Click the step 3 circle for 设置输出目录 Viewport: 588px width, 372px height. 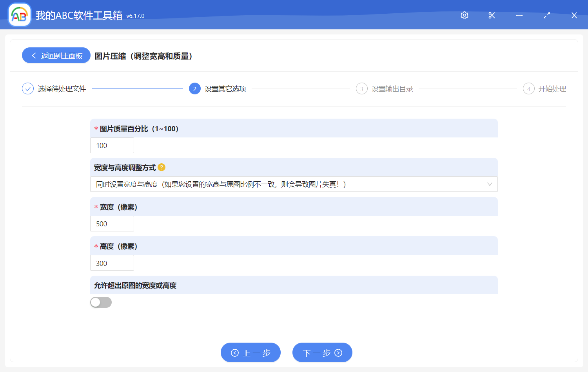361,88
